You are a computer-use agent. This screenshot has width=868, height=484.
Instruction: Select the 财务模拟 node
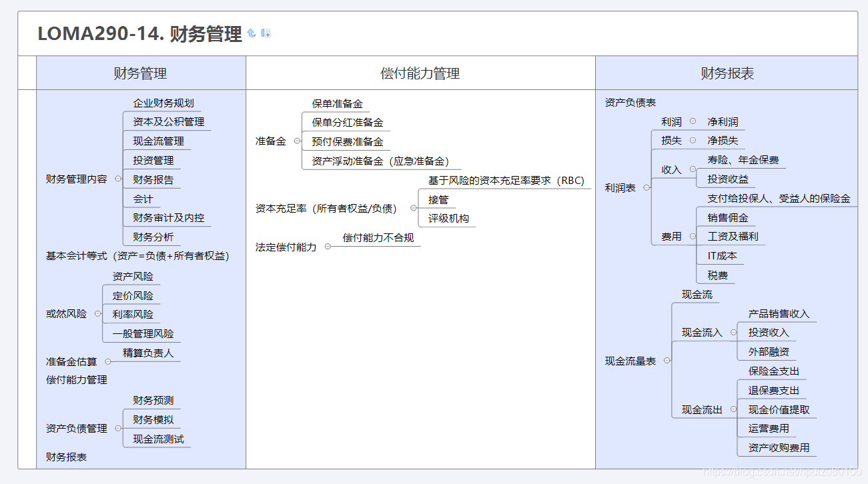153,420
